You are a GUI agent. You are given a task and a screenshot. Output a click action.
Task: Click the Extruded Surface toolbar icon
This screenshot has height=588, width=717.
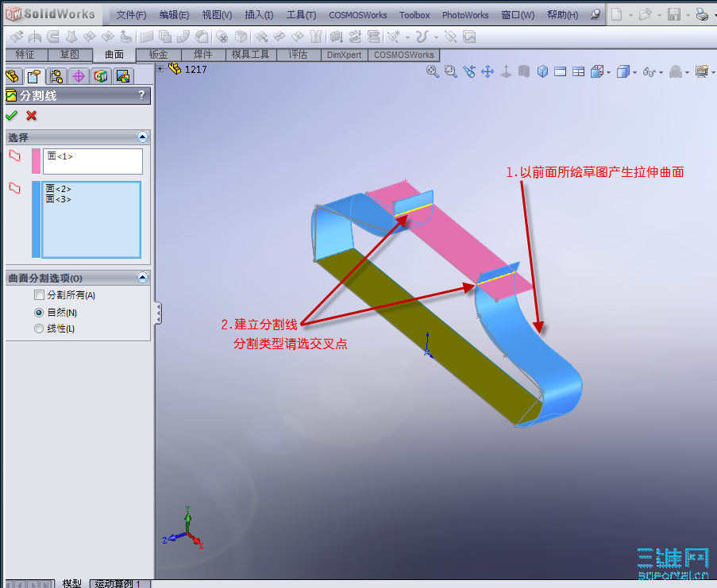point(17,37)
